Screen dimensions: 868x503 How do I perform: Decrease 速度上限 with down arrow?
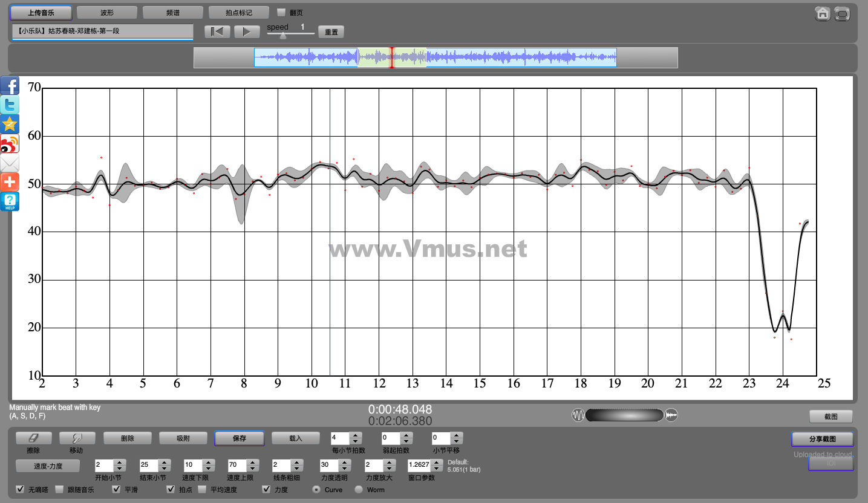click(x=252, y=469)
